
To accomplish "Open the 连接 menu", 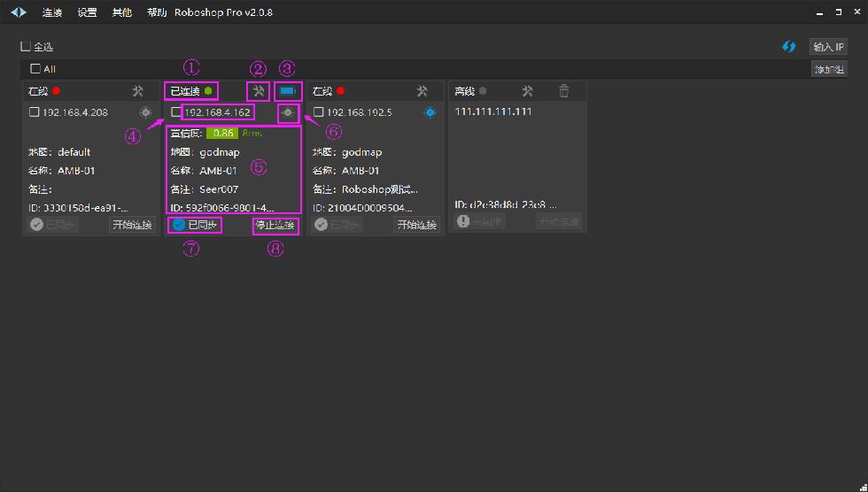I will (x=51, y=13).
